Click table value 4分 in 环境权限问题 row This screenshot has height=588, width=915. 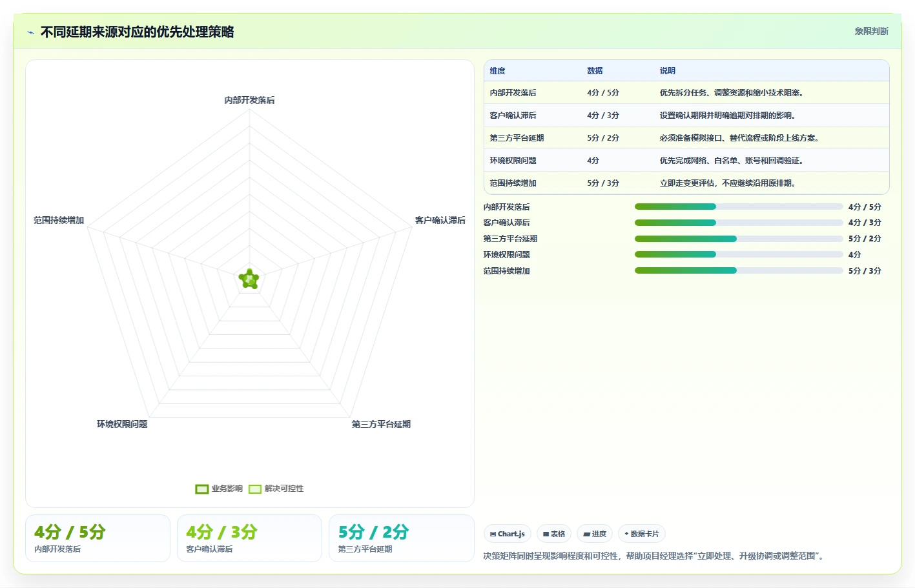593,161
